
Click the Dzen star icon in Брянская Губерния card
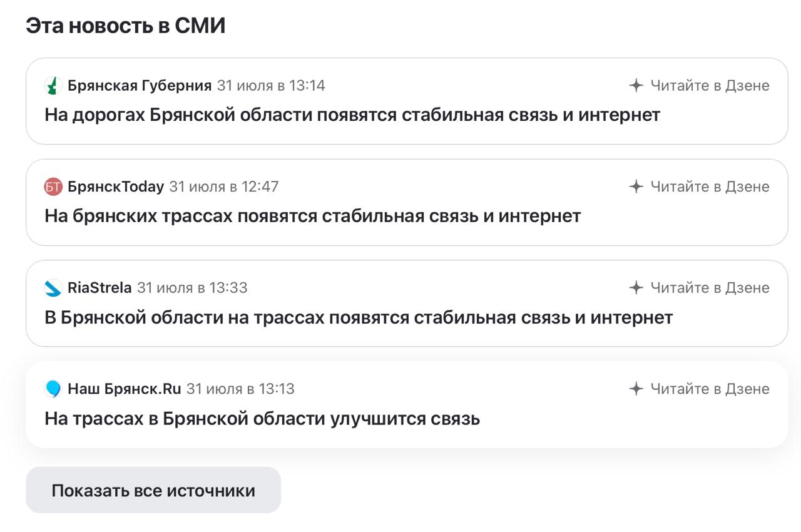pos(636,86)
